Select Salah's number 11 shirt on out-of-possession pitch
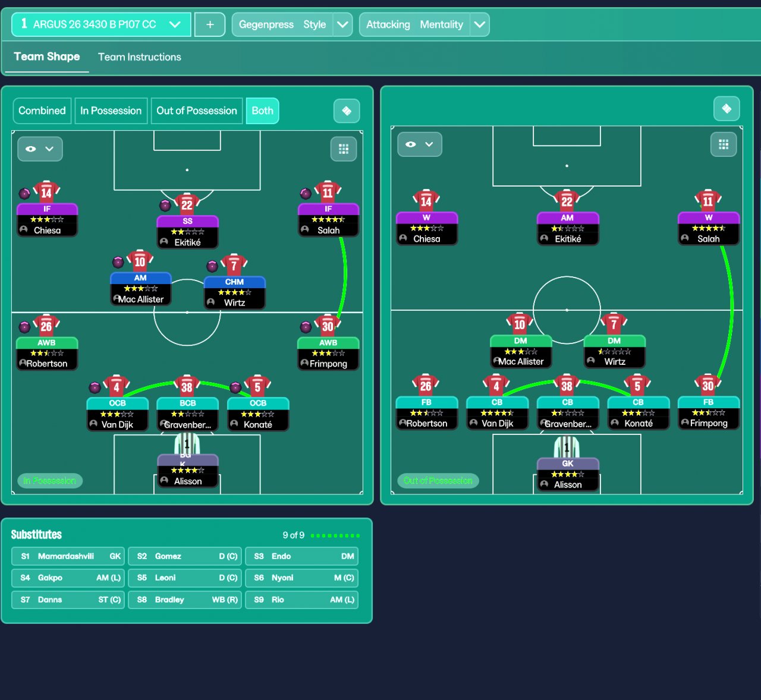Screen dimensions: 761x700 pyautogui.click(x=708, y=201)
